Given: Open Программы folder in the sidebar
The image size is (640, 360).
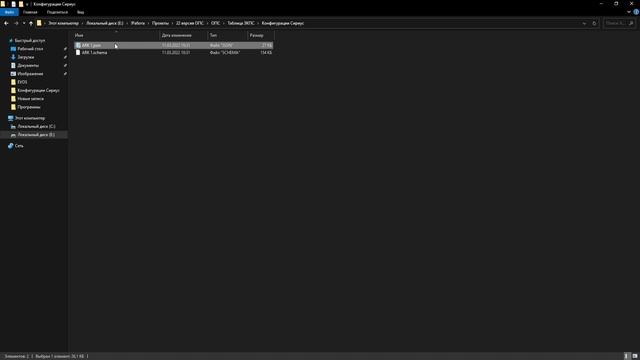Looking at the screenshot, I should (x=29, y=107).
